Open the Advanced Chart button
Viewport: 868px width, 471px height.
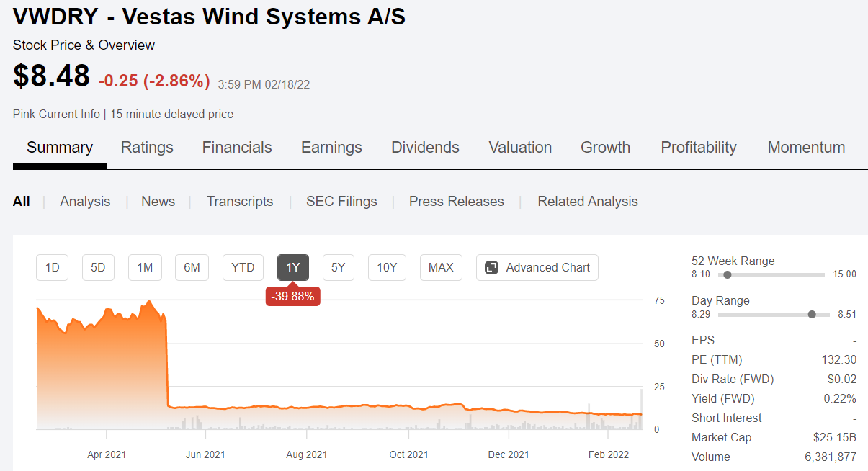[x=537, y=267]
